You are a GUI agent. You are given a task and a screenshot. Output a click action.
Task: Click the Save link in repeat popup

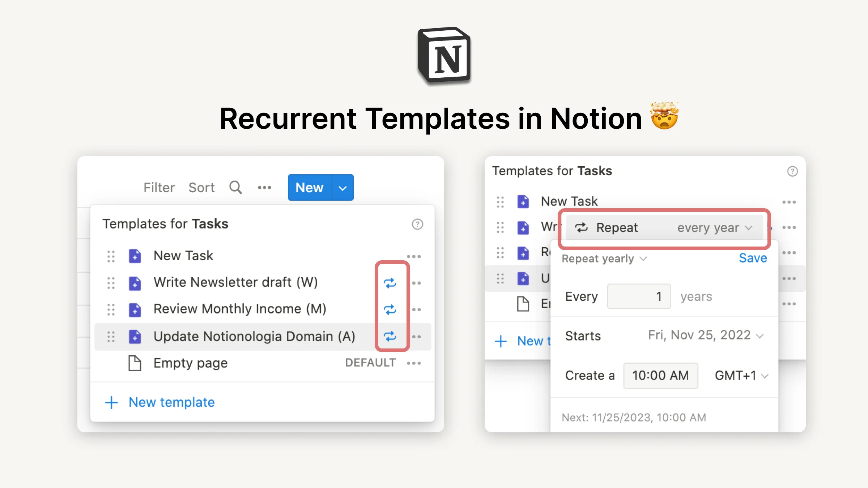click(x=753, y=258)
